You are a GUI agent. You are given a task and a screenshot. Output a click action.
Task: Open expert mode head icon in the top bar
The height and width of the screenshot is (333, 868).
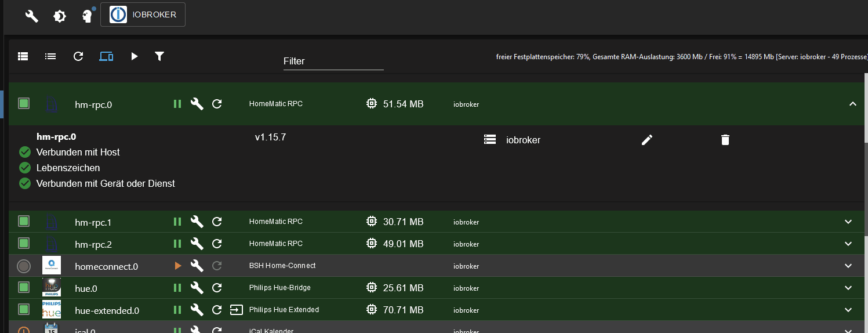pos(88,16)
